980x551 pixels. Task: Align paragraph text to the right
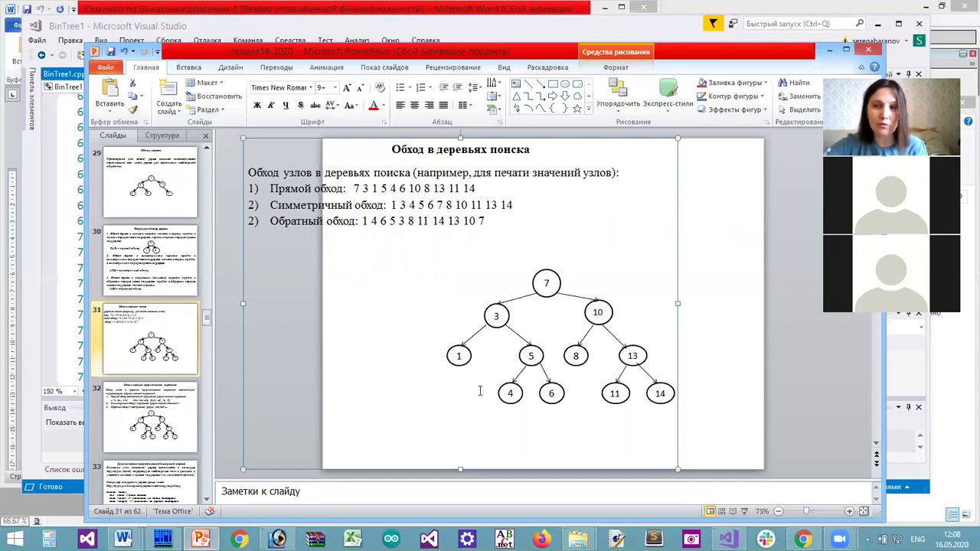(429, 105)
